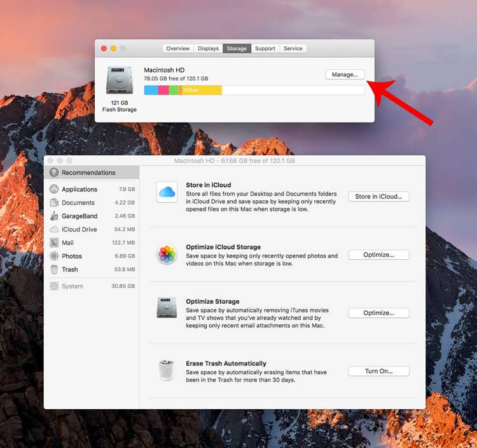Image resolution: width=477 pixels, height=448 pixels.
Task: Click the 'Optimize Storage' heading
Action: (212, 301)
